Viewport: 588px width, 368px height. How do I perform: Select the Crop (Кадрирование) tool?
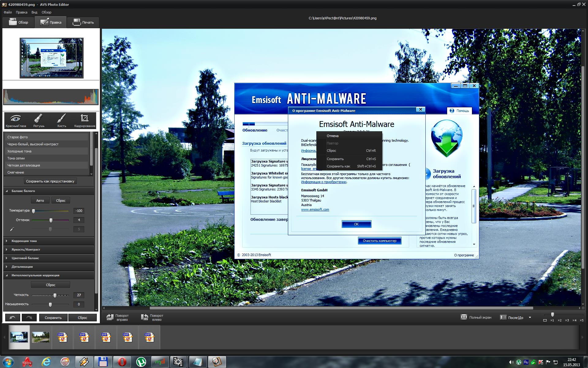point(85,120)
